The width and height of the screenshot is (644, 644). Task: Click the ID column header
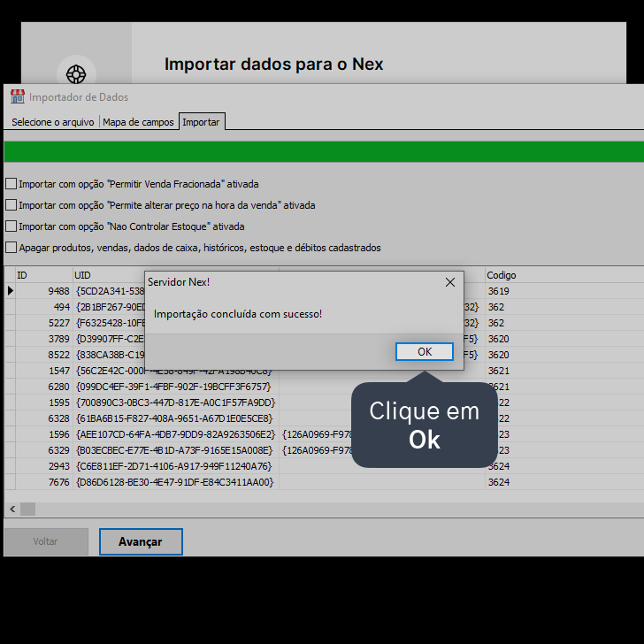[44, 275]
